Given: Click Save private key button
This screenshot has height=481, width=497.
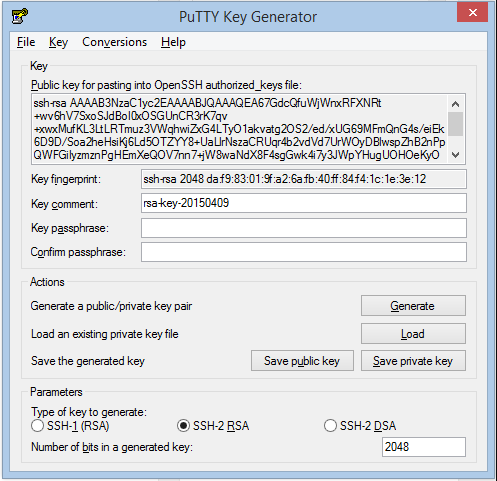Looking at the screenshot, I should 413,361.
